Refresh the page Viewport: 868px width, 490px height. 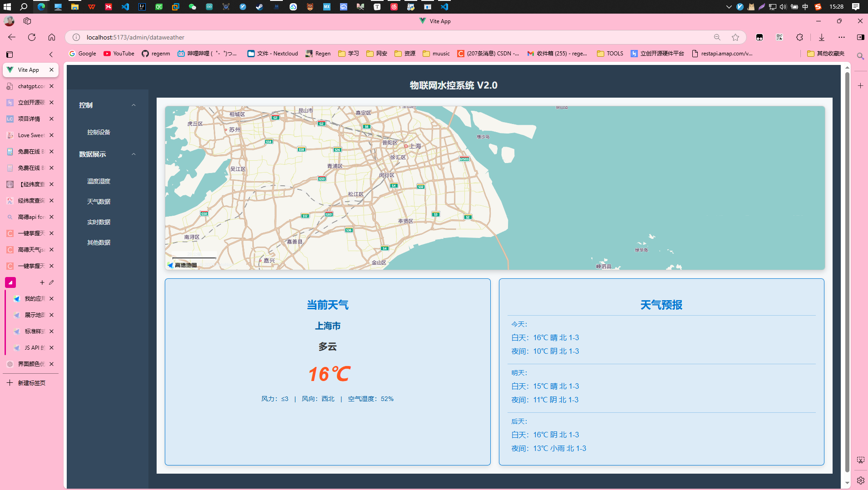(x=32, y=37)
